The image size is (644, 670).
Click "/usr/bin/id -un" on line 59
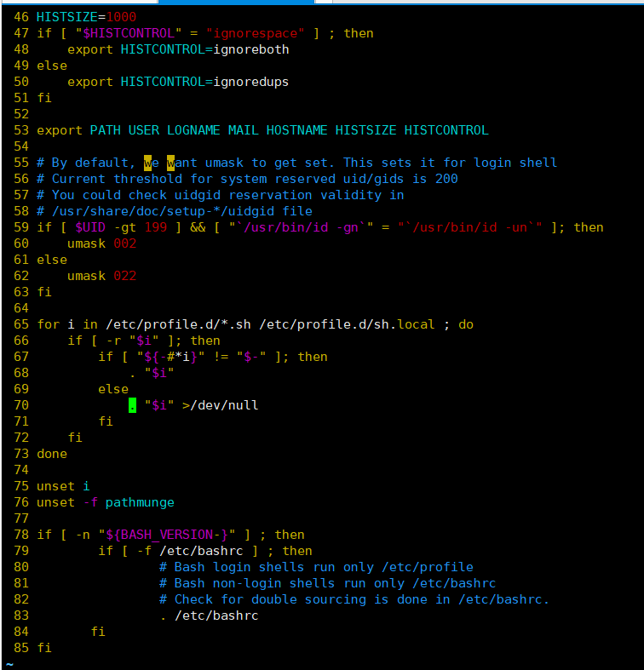469,227
